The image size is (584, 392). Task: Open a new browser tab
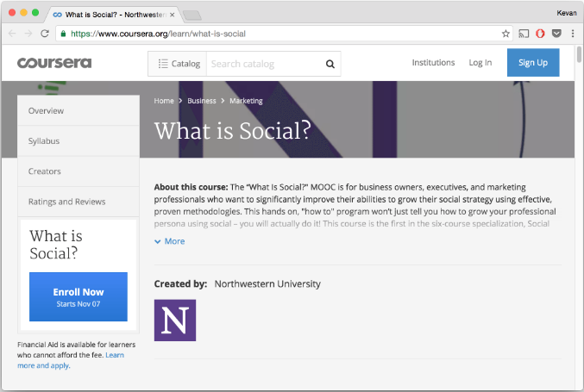192,16
